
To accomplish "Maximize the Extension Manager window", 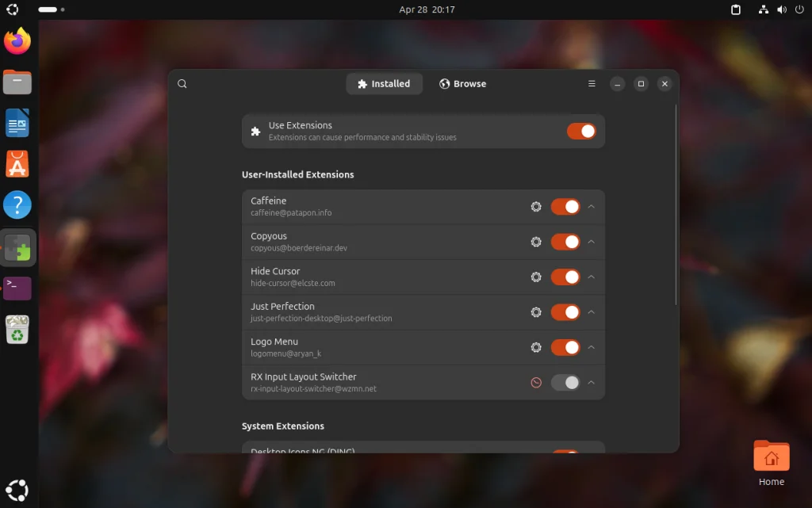I will [x=641, y=84].
